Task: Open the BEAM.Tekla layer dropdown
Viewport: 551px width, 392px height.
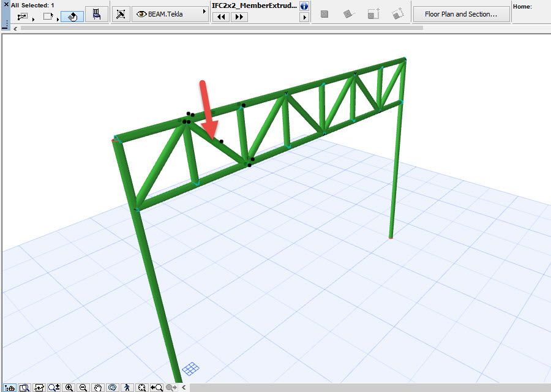Action: [x=170, y=15]
